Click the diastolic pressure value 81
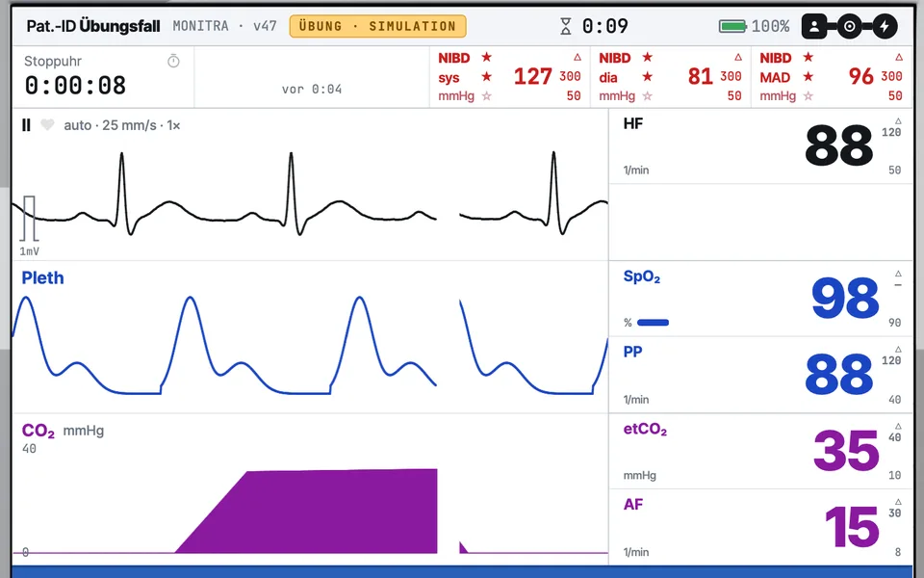The image size is (924, 578). click(700, 76)
